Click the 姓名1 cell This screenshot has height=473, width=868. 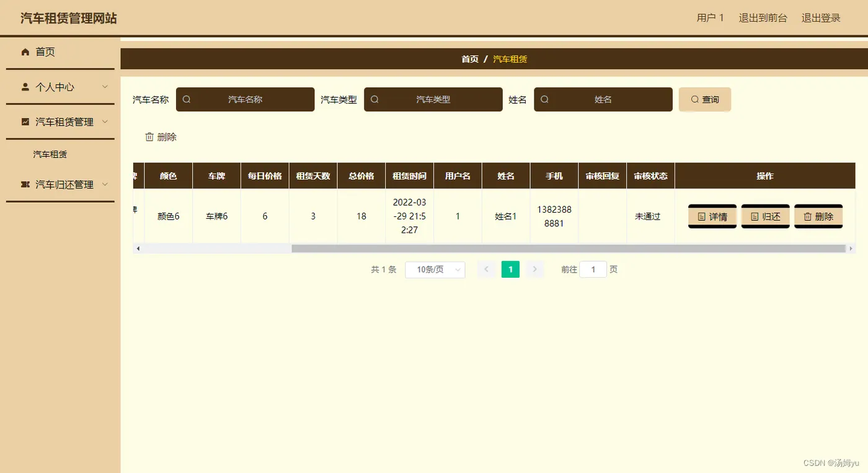506,216
